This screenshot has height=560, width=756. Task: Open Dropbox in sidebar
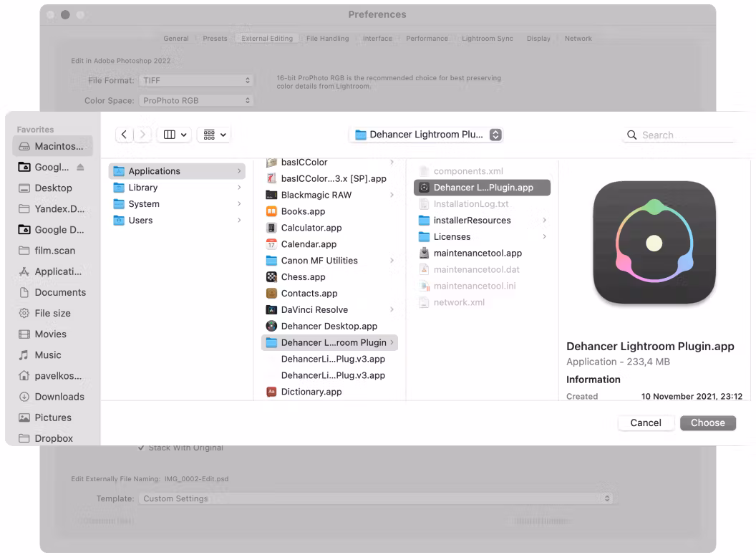click(x=52, y=438)
